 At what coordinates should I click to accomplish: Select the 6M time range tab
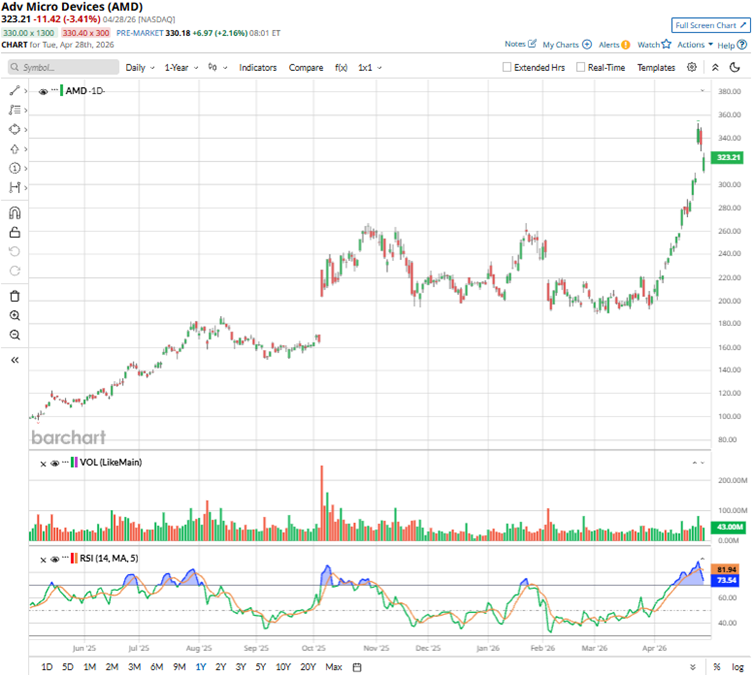156,666
